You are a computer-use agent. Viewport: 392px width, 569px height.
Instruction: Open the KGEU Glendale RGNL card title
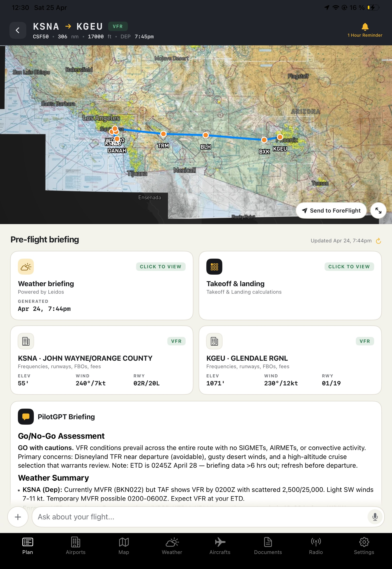pyautogui.click(x=247, y=358)
